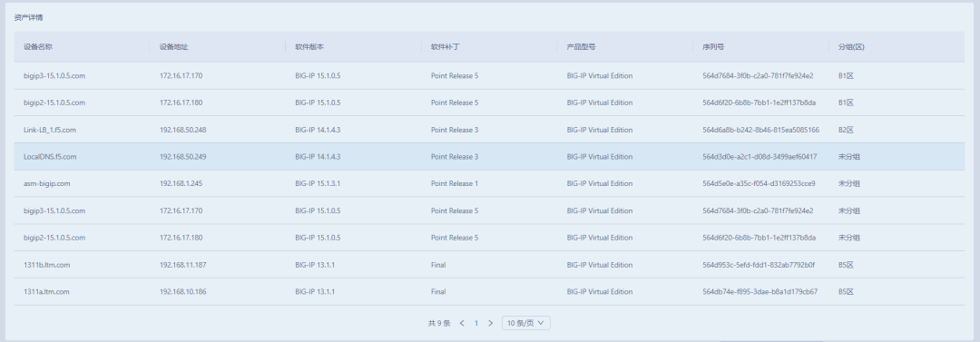The height and width of the screenshot is (342, 980).
Task: Click the 资产详情 panel title
Action: (29, 17)
